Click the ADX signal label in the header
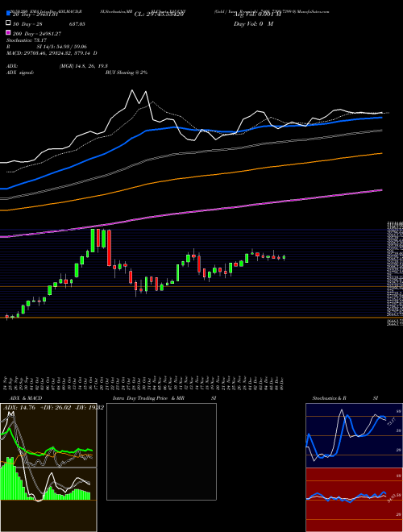 [20, 73]
